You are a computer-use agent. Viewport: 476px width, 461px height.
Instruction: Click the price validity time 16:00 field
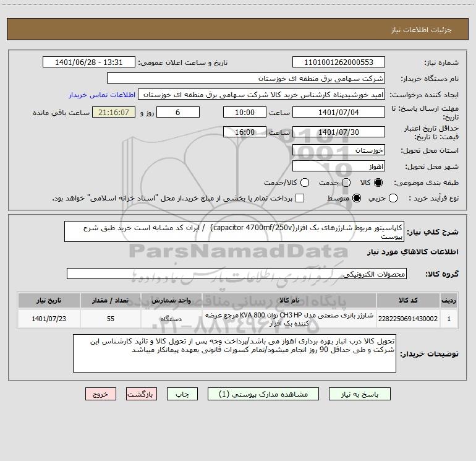[x=245, y=132]
